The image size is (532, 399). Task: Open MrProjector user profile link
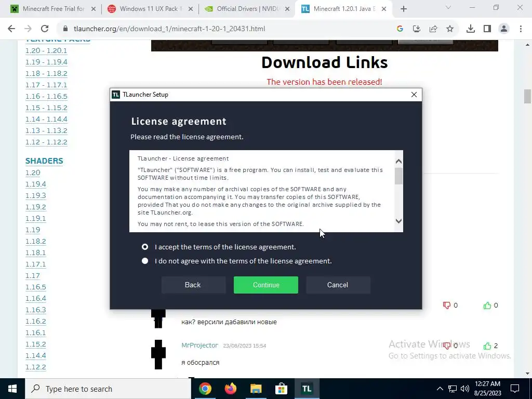tap(199, 345)
